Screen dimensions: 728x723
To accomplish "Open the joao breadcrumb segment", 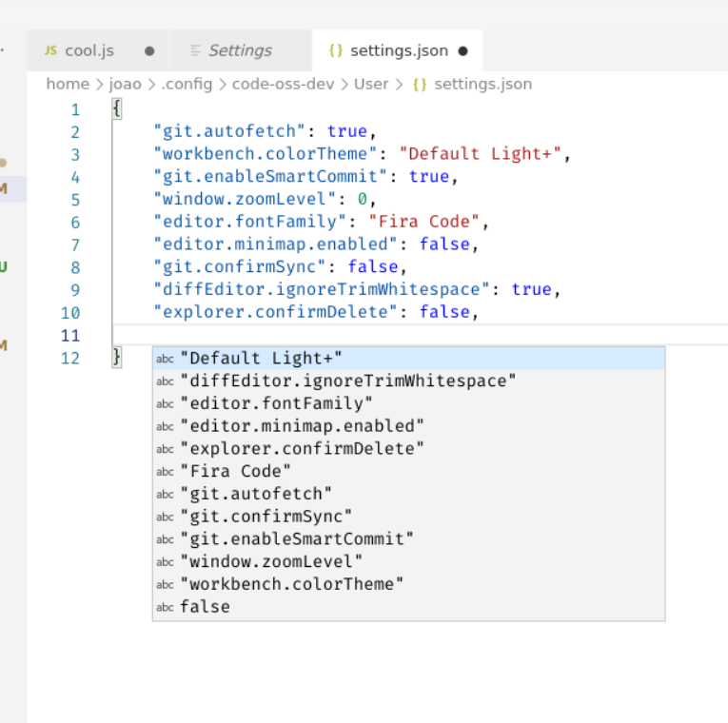I will 125,84.
